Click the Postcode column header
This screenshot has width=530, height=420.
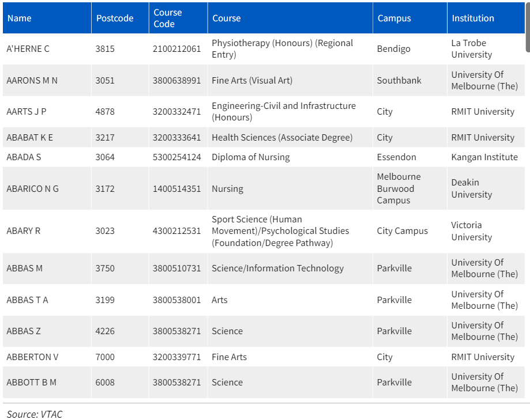(114, 18)
